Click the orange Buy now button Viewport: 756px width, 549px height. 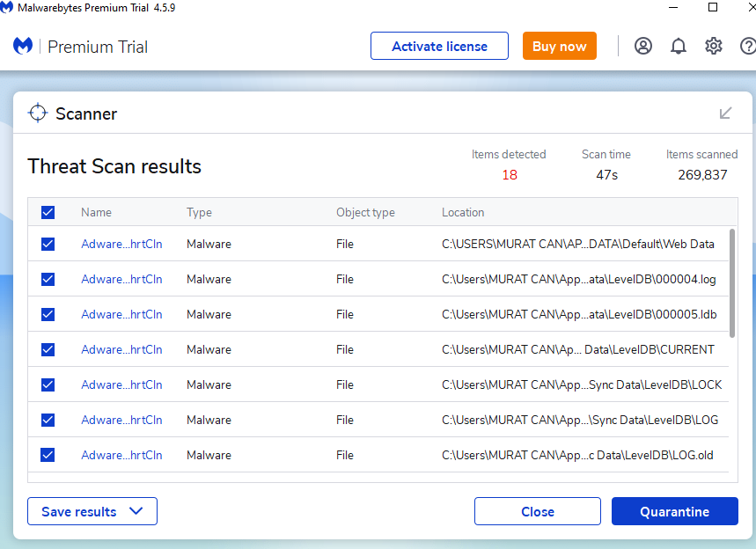click(559, 47)
